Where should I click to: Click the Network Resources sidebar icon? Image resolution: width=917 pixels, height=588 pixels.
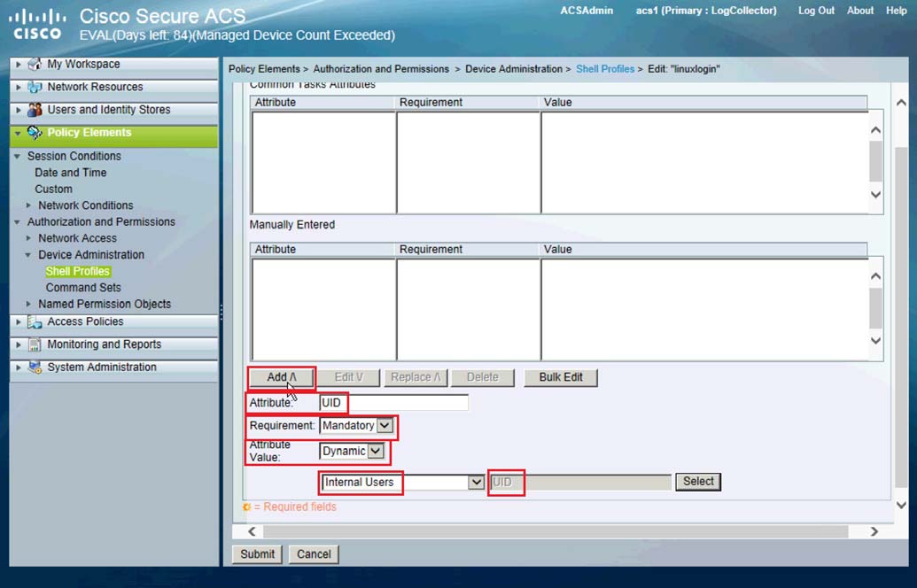[35, 87]
